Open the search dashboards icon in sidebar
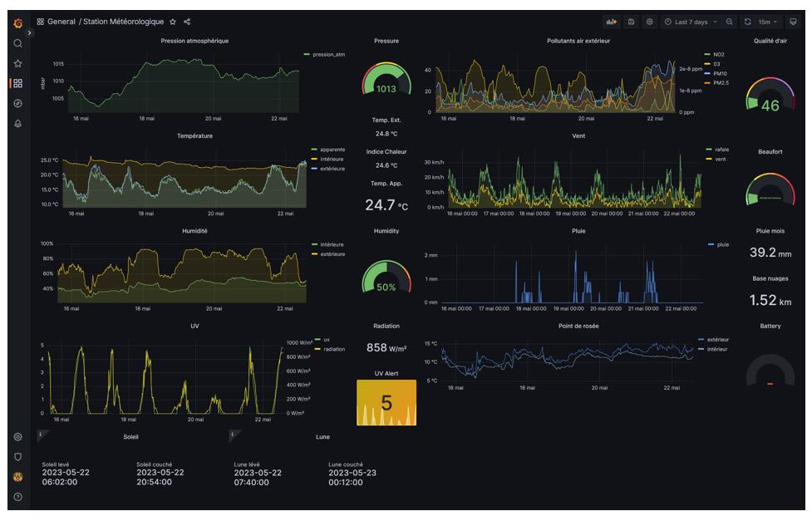The image size is (812, 521). pos(17,43)
